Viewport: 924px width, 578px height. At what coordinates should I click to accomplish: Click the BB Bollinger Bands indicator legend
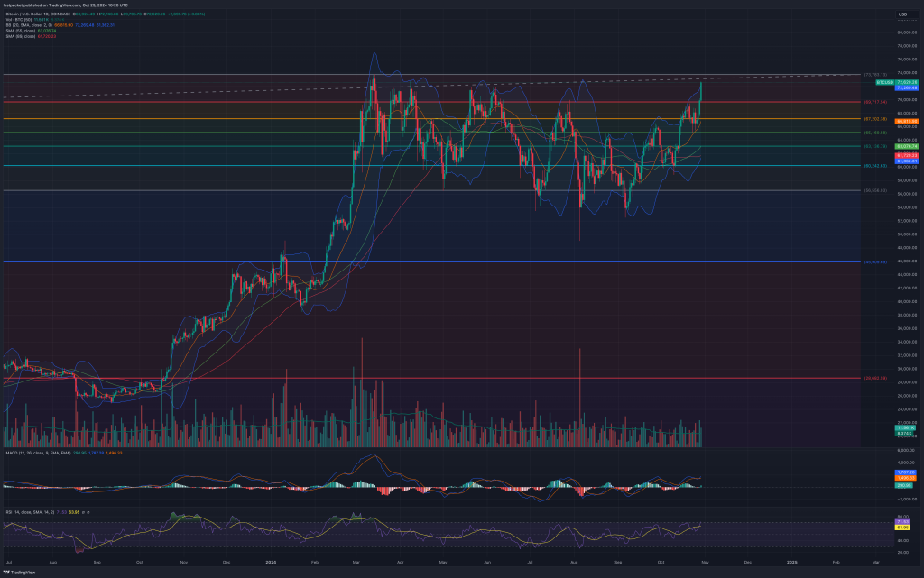click(29, 25)
